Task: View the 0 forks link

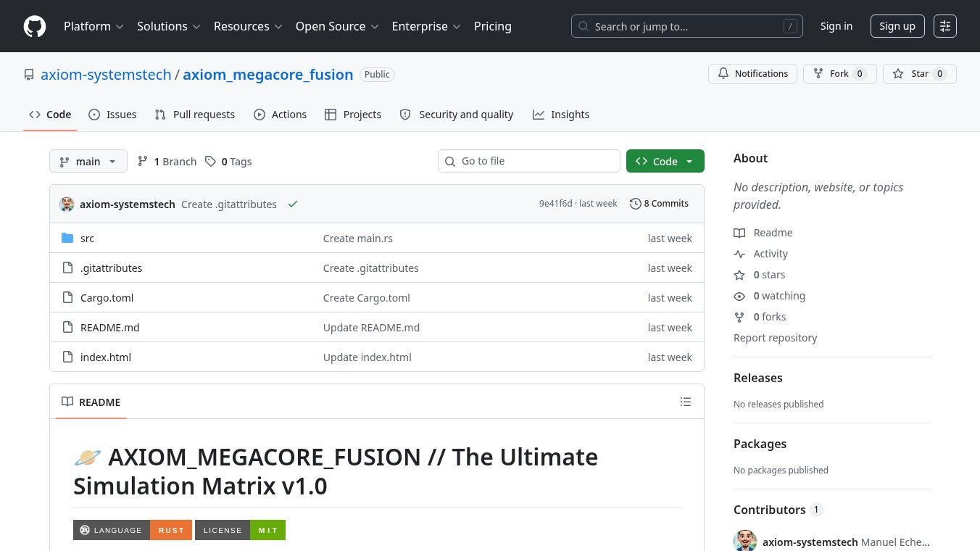Action: coord(760,317)
